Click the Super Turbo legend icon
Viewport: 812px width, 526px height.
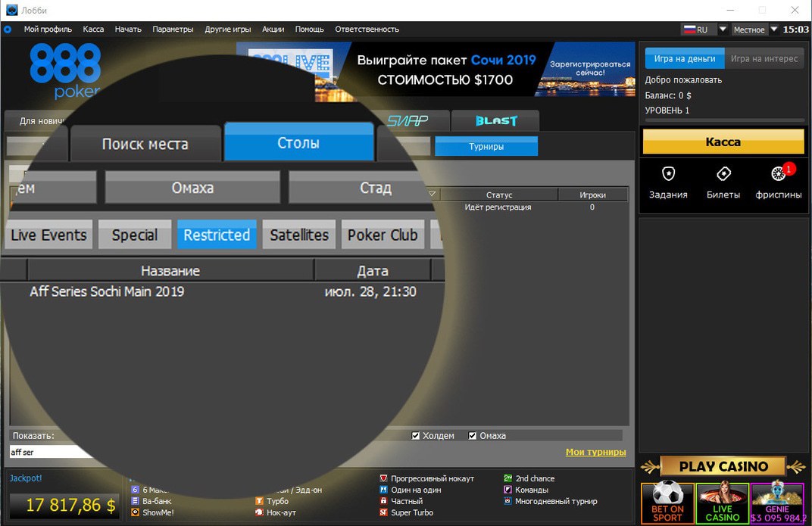click(385, 512)
